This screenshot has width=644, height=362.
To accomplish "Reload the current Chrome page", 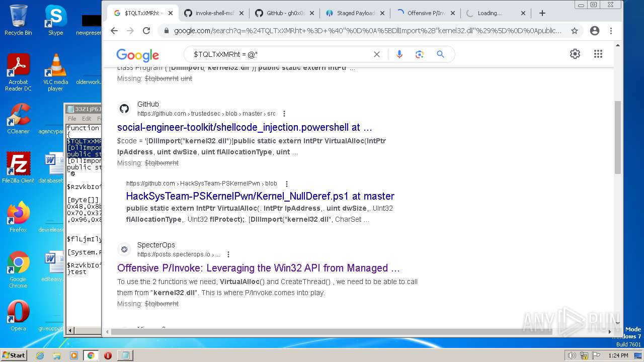I will (x=146, y=31).
